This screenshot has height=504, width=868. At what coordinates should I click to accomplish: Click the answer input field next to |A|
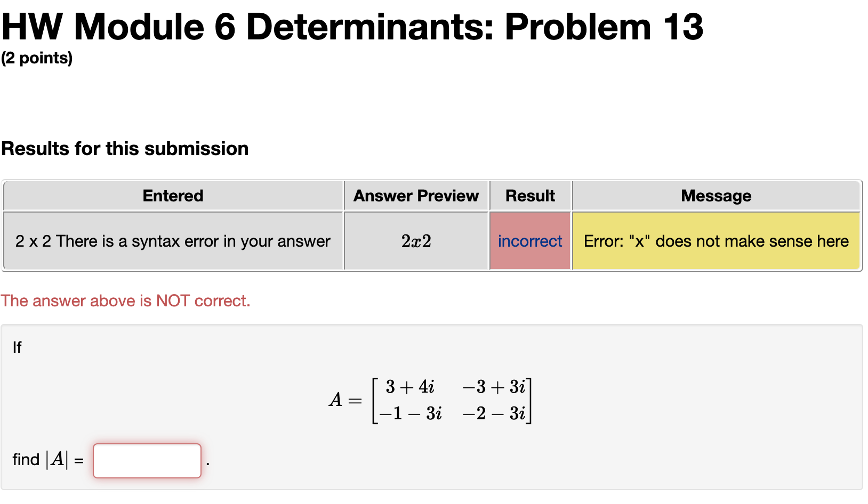tap(147, 460)
